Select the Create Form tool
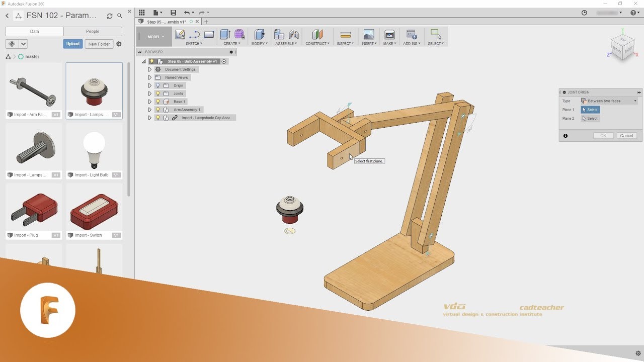The width and height of the screenshot is (644, 362). (x=239, y=34)
